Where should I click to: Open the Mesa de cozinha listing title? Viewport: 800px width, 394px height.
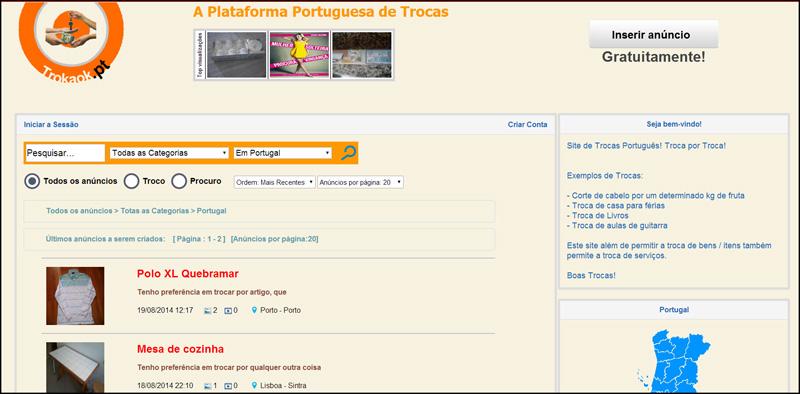180,349
